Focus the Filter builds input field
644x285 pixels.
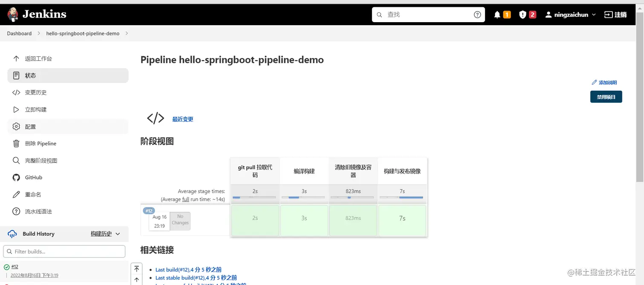tap(64, 251)
